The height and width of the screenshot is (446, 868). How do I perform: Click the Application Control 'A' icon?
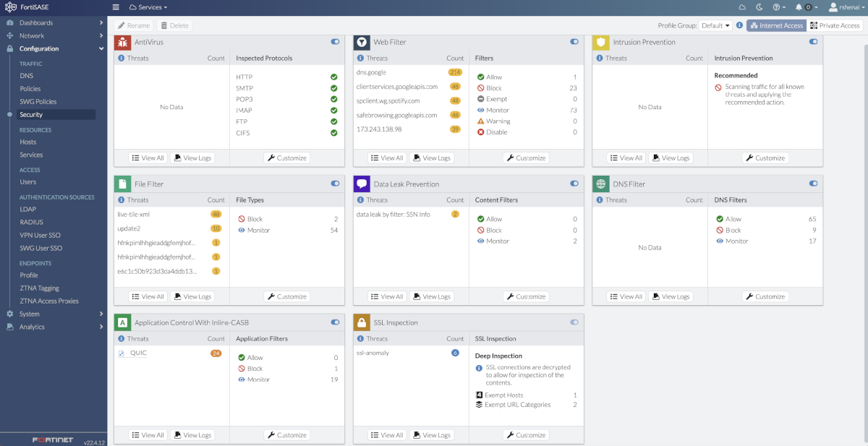click(122, 323)
